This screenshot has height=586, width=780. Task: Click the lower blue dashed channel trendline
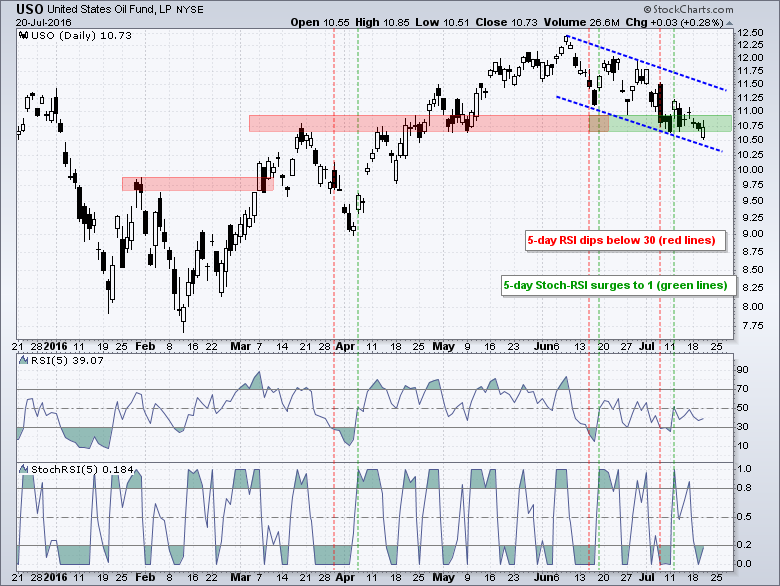pos(639,124)
